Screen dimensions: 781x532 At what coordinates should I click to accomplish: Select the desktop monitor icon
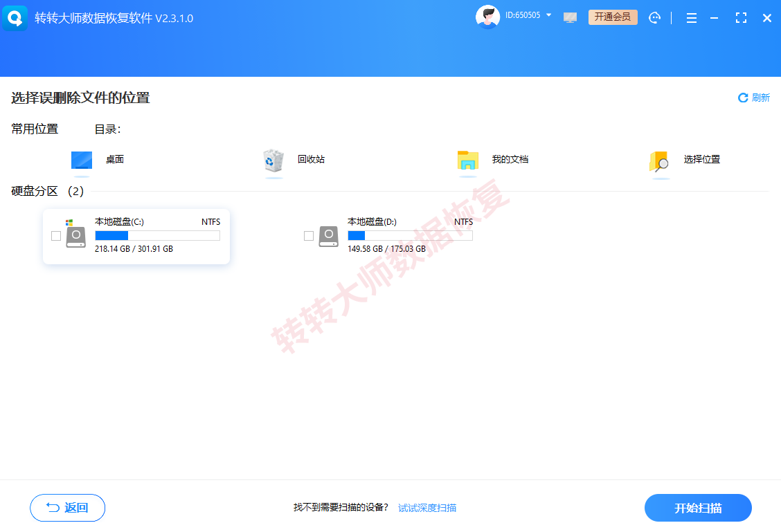point(82,161)
